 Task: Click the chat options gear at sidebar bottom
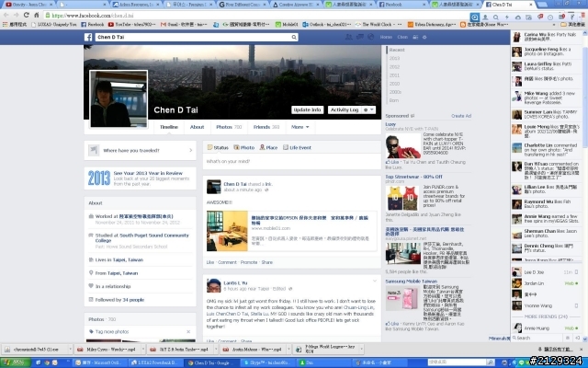pos(568,338)
